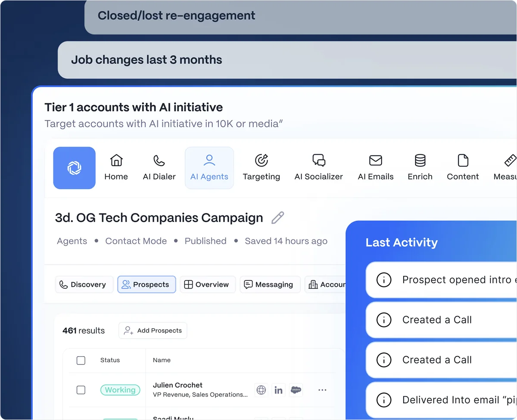Viewport: 517px width, 420px height.
Task: Click info icon on Delivered Into email activity
Action: [383, 400]
